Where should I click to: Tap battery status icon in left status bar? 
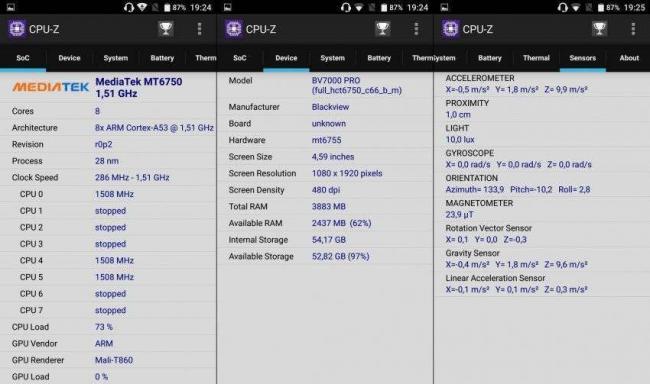(x=167, y=7)
